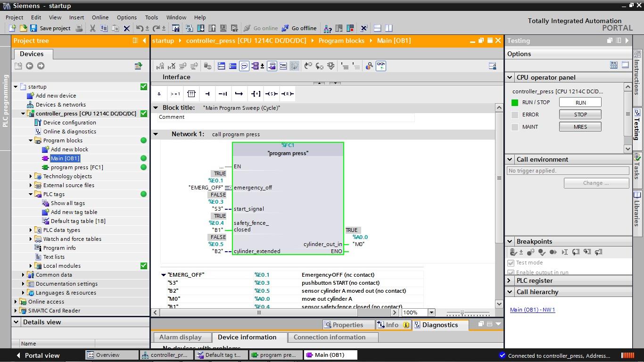Click the MRES button

[x=580, y=127]
